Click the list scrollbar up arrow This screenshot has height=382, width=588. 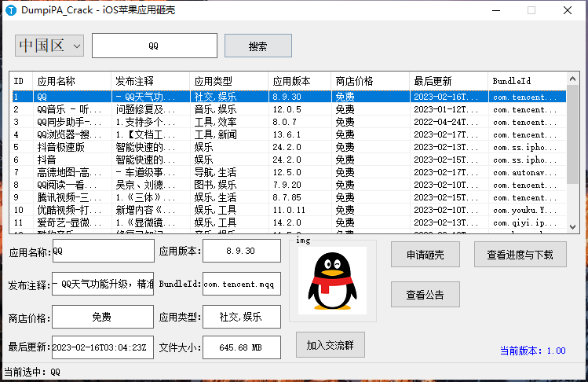click(x=572, y=79)
